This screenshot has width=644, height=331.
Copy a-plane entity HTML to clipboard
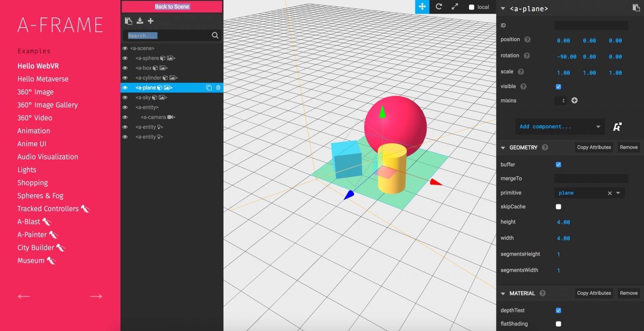(x=636, y=8)
